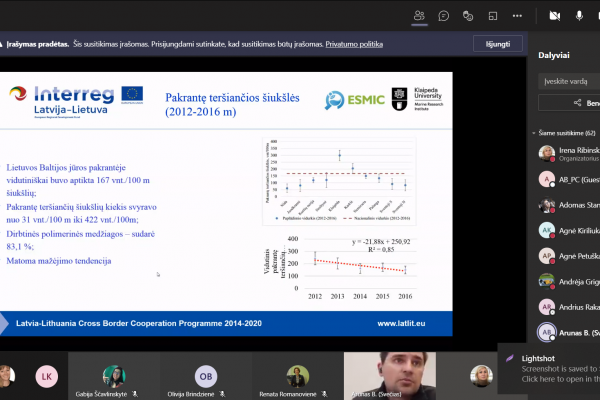Open the participants panel icon
This screenshot has width=600, height=400.
point(419,16)
